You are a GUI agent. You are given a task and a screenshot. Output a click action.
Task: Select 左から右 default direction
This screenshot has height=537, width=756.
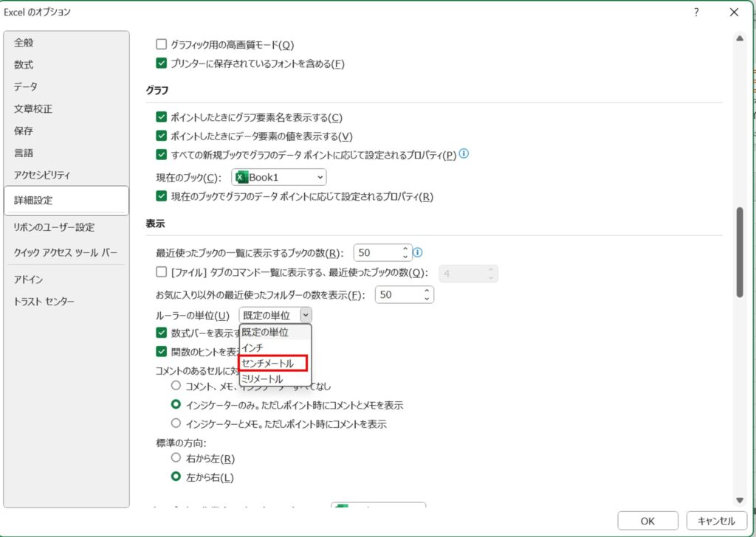click(x=176, y=477)
